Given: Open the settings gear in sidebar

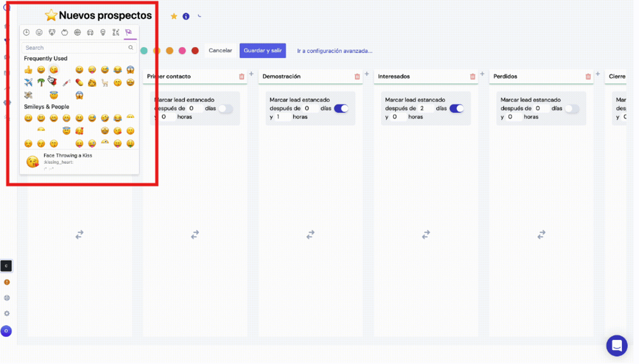Looking at the screenshot, I should click(x=7, y=313).
